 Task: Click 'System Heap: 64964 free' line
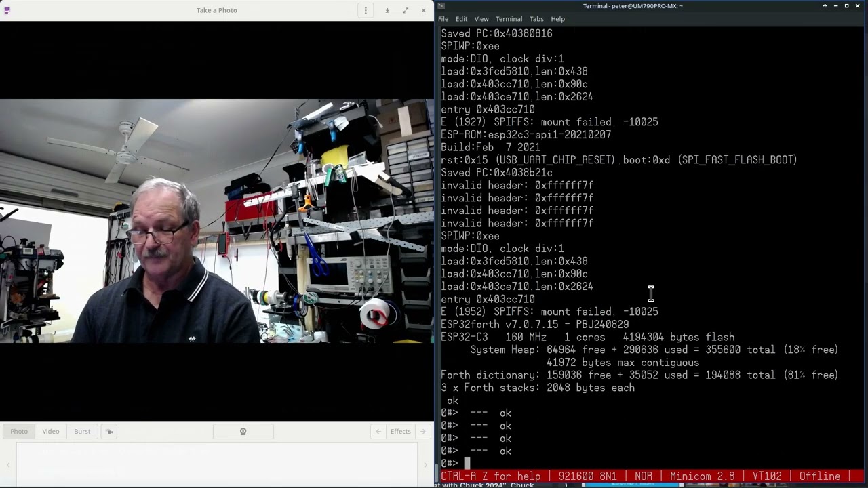[654, 350]
